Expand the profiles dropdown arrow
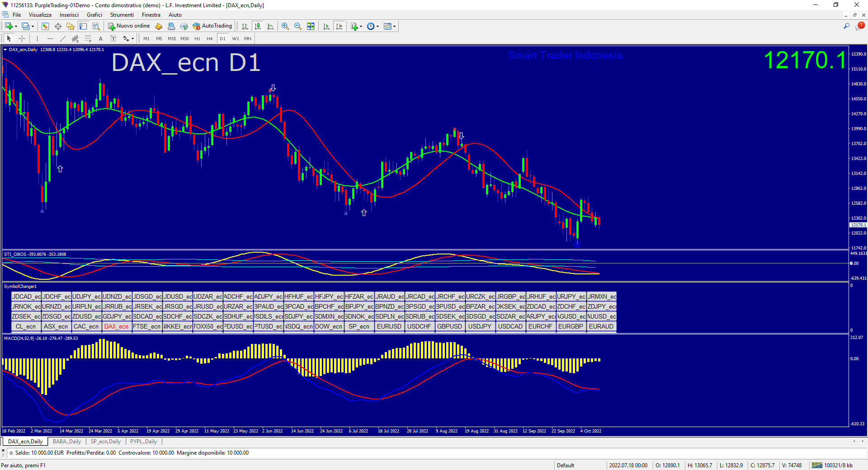Screen dimensions: 868x470 click(33, 26)
